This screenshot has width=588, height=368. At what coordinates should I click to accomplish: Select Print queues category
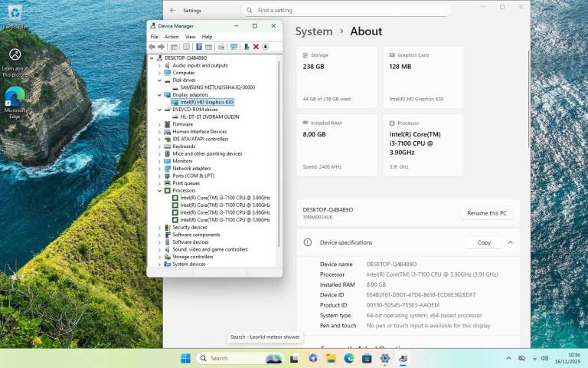pyautogui.click(x=186, y=183)
